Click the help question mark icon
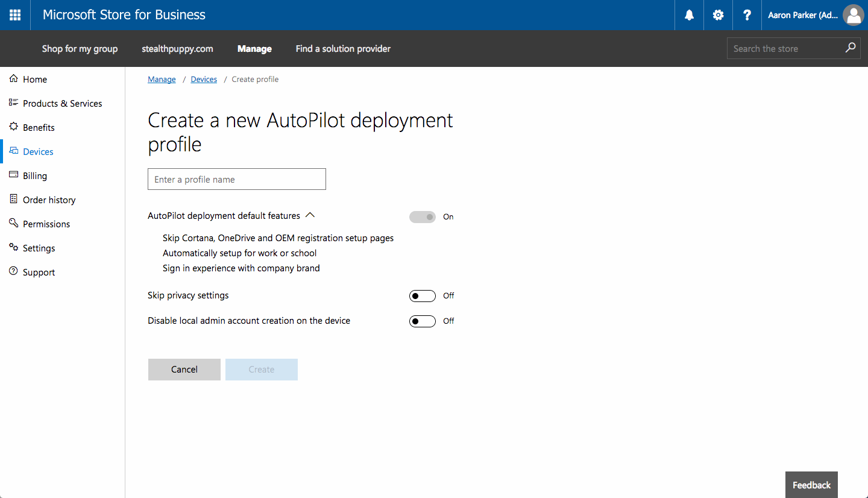This screenshot has height=498, width=868. click(x=747, y=15)
